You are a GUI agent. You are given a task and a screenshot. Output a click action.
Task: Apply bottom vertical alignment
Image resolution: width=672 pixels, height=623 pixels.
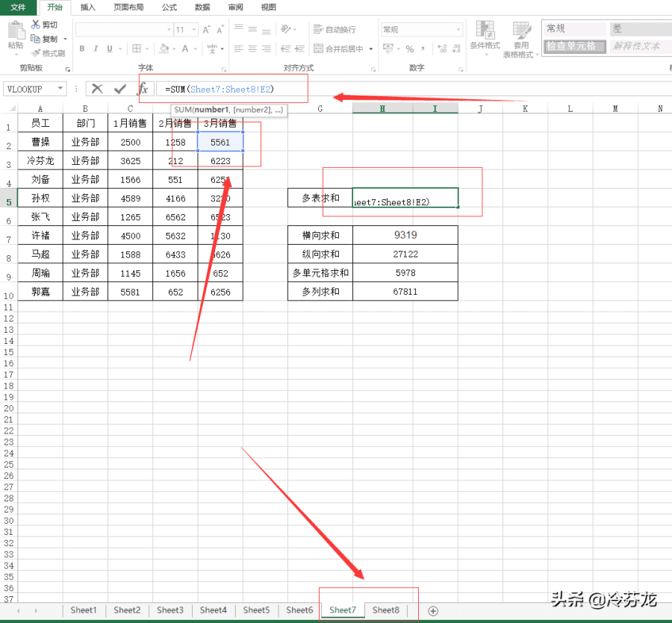click(x=266, y=30)
